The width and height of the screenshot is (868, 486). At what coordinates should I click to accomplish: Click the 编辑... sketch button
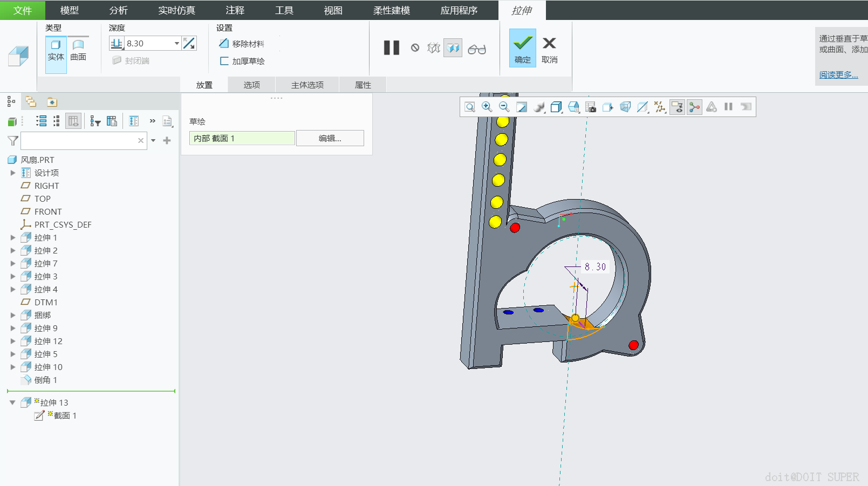click(330, 138)
